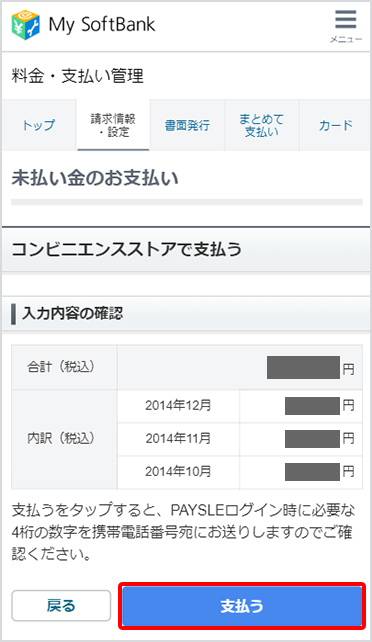Click the 2014年10月 row label
Image resolution: width=372 pixels, height=642 pixels.
tap(178, 472)
